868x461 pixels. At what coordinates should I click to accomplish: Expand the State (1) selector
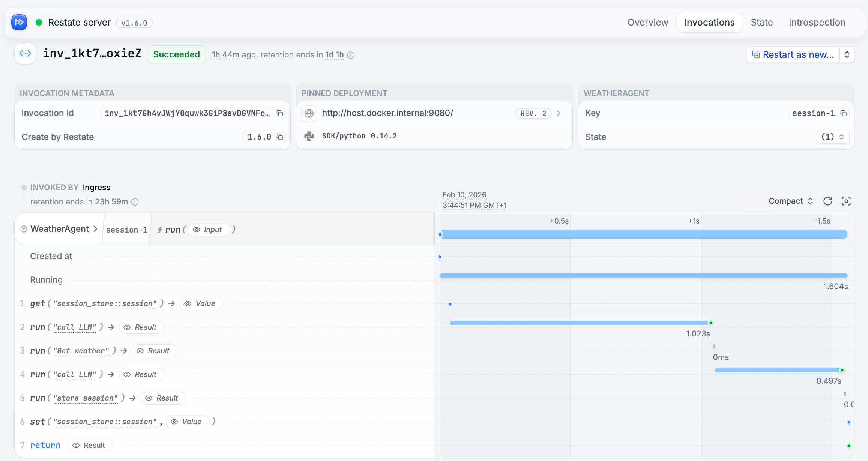833,137
